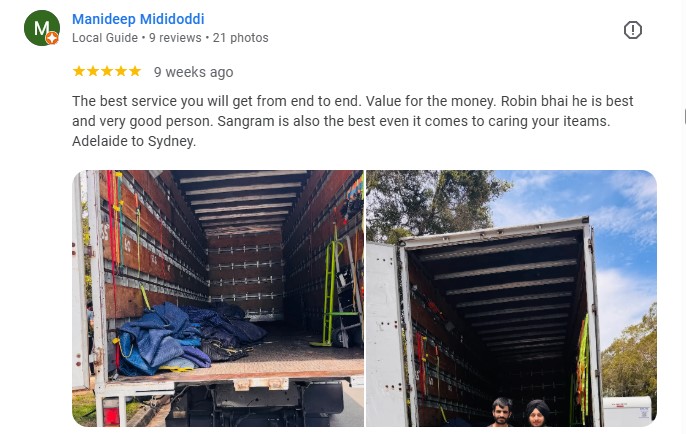Click the '9 weeks ago' timestamp
This screenshot has width=686, height=434.
(x=193, y=72)
